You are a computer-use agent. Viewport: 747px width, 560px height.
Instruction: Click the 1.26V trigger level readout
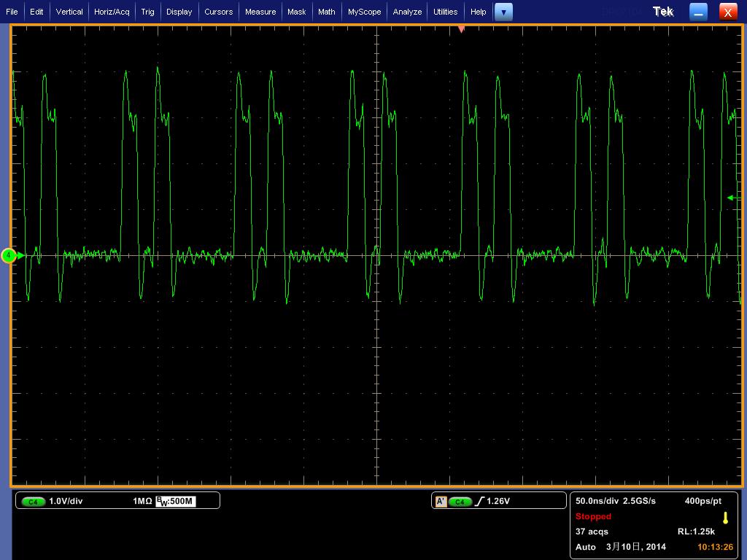[498, 501]
